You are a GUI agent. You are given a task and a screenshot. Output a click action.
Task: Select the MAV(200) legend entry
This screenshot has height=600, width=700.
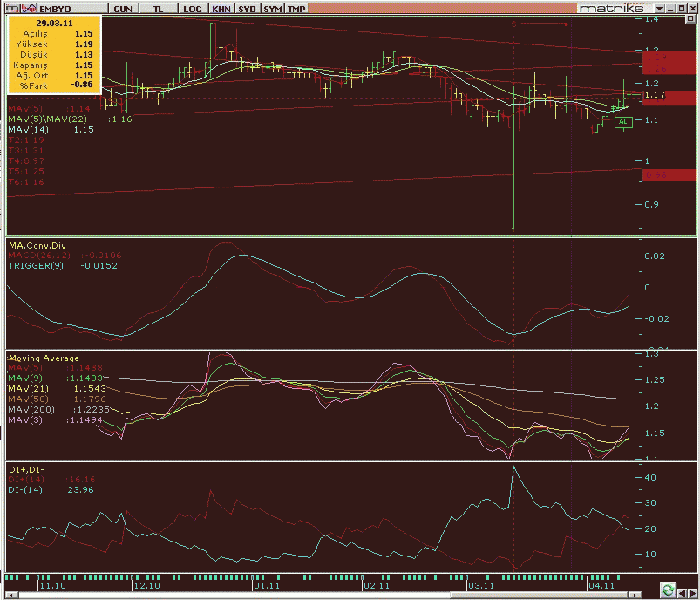(x=59, y=410)
